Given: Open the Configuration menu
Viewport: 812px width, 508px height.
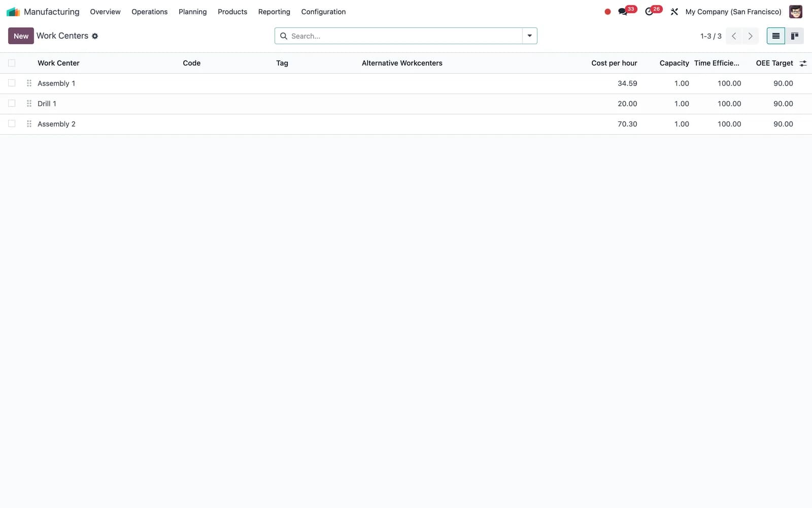Looking at the screenshot, I should 323,12.
